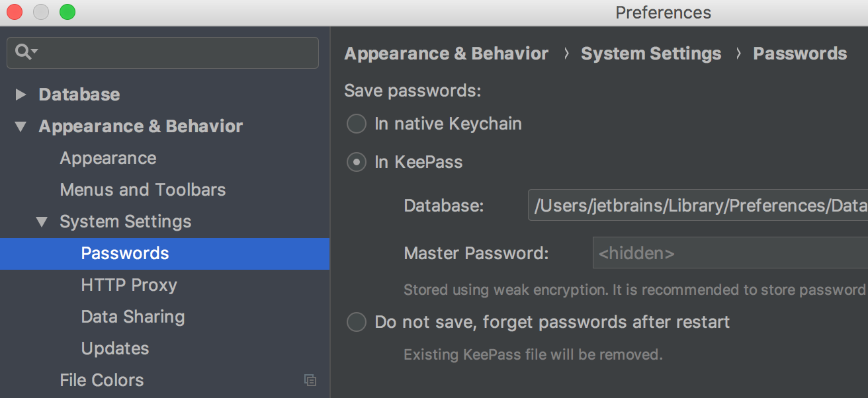Click the System Settings breadcrumb
The height and width of the screenshot is (398, 868).
(x=651, y=54)
